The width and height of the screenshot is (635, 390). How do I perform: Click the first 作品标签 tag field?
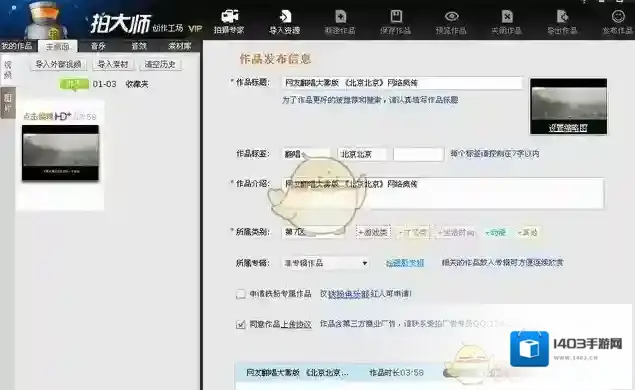click(307, 154)
